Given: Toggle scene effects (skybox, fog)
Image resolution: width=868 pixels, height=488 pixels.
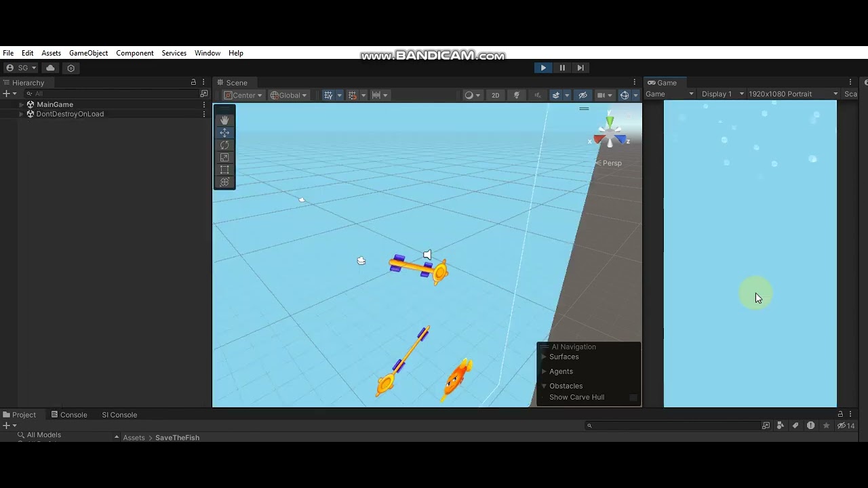Looking at the screenshot, I should [x=556, y=95].
